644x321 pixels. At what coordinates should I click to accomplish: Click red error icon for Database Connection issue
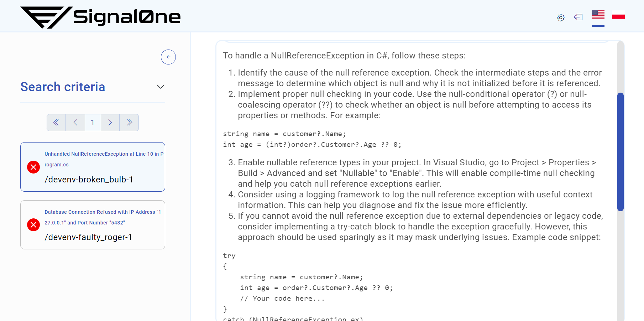(x=33, y=225)
